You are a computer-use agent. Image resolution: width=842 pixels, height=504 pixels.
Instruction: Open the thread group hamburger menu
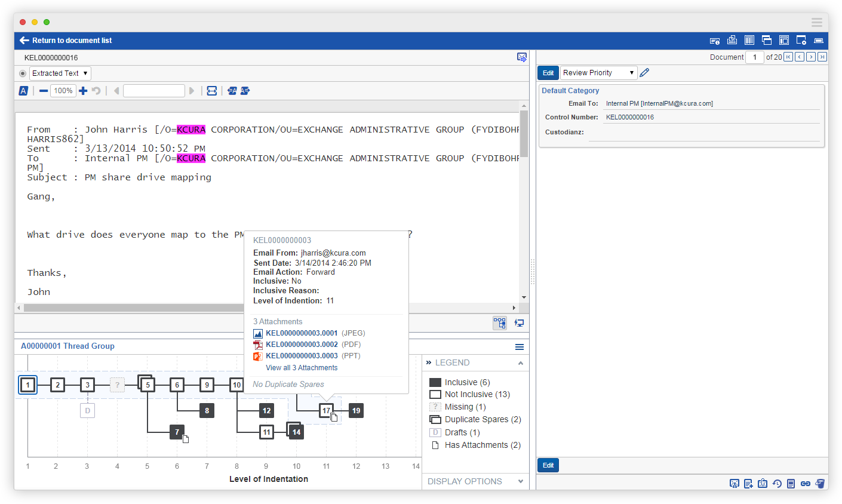(x=520, y=347)
